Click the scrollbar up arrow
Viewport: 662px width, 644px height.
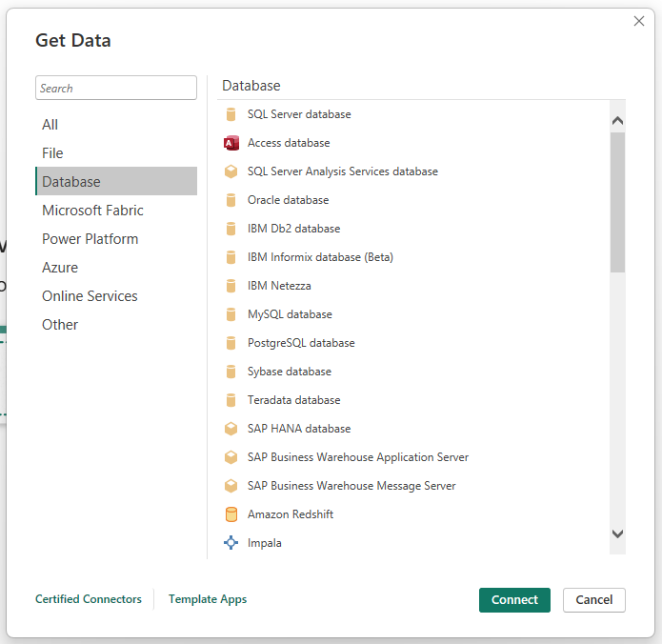(617, 121)
